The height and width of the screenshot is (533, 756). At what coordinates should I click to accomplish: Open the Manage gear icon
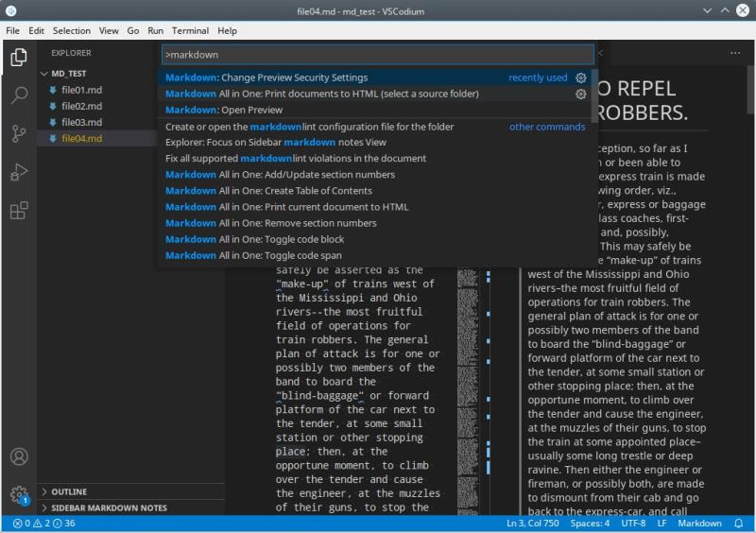(18, 493)
